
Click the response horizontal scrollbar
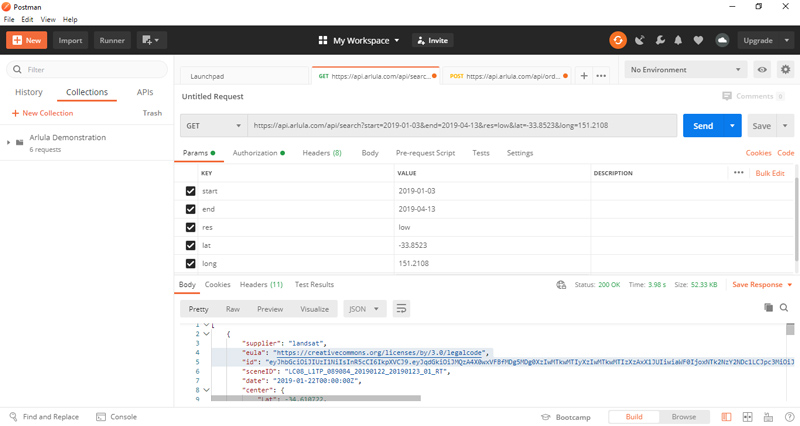(316, 398)
